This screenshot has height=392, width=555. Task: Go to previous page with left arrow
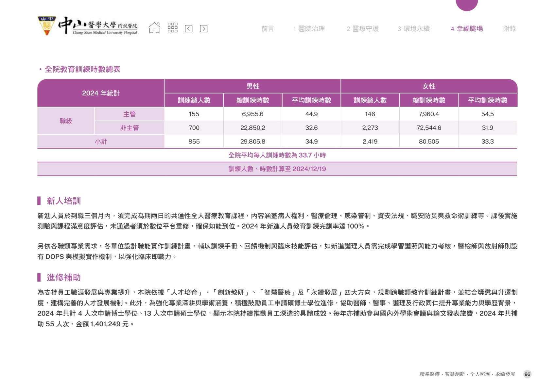189,29
